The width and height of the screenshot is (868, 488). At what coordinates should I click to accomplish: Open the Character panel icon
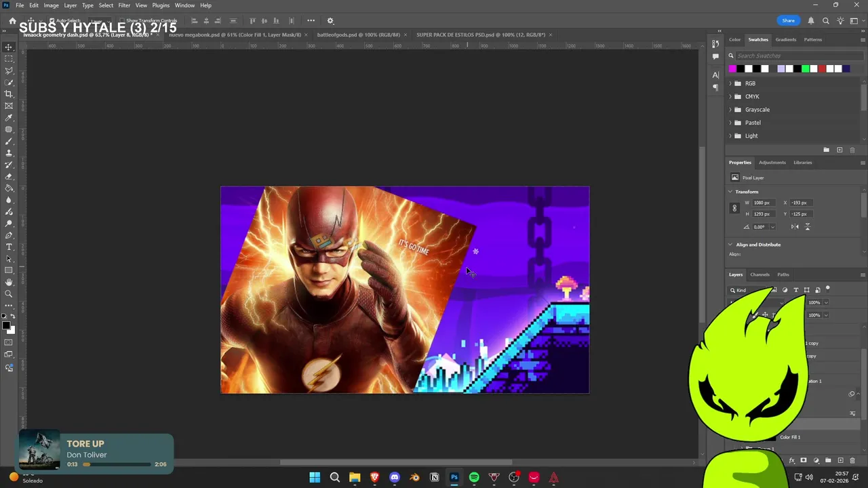coord(715,75)
